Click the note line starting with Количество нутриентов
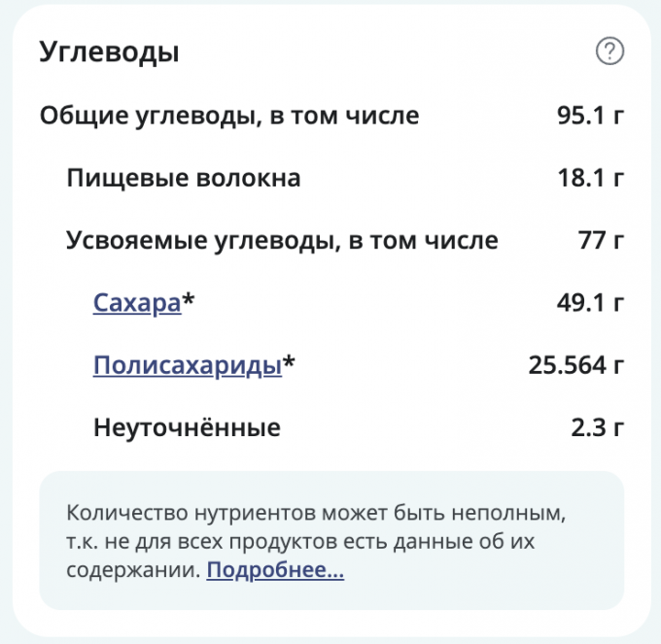 coord(316,510)
